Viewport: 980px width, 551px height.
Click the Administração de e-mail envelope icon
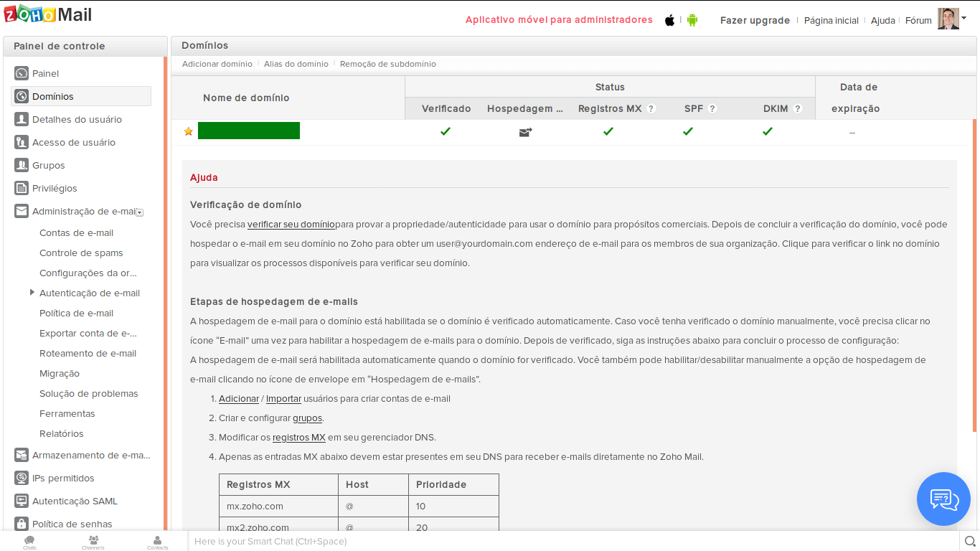pos(22,211)
